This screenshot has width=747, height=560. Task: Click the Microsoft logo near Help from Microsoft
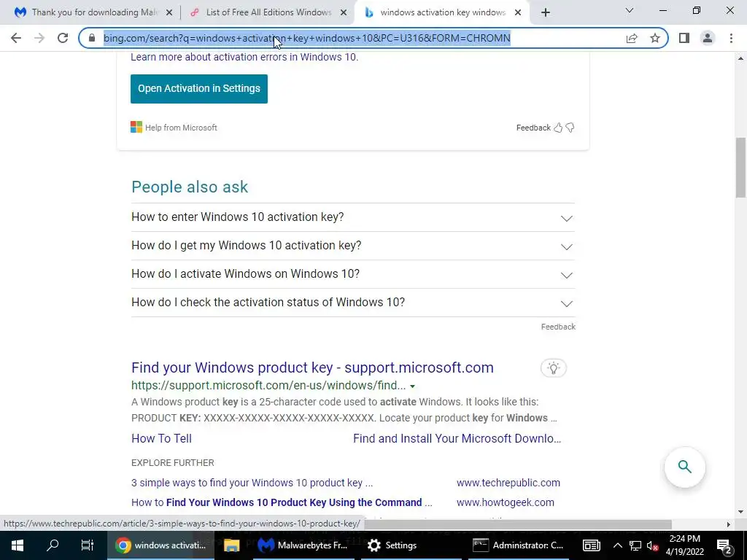[136, 127]
